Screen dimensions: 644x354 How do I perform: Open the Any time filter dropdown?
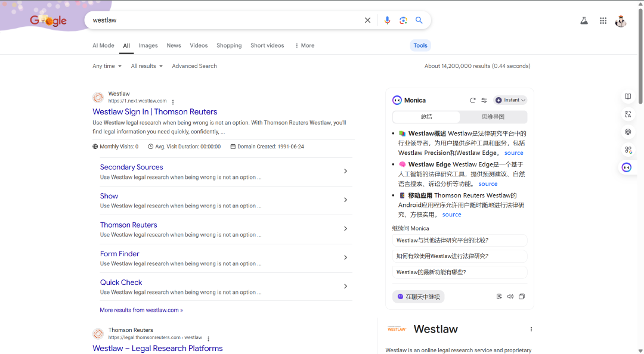(107, 66)
